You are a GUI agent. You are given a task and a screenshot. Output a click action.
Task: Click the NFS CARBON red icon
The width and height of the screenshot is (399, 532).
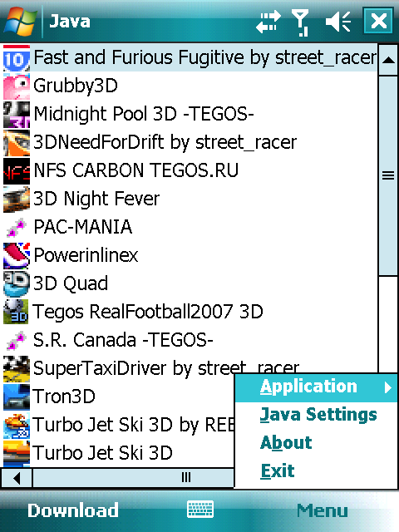point(17,171)
